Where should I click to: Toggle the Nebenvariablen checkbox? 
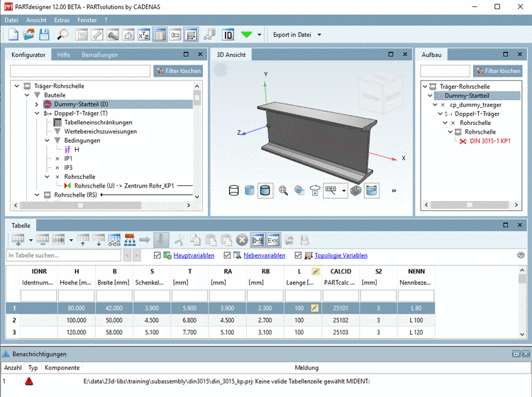click(x=227, y=256)
